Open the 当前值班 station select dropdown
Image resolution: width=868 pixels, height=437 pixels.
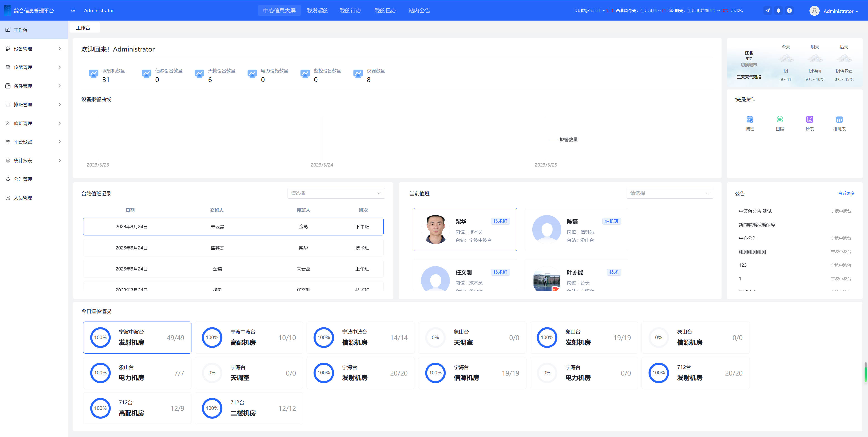pos(670,193)
